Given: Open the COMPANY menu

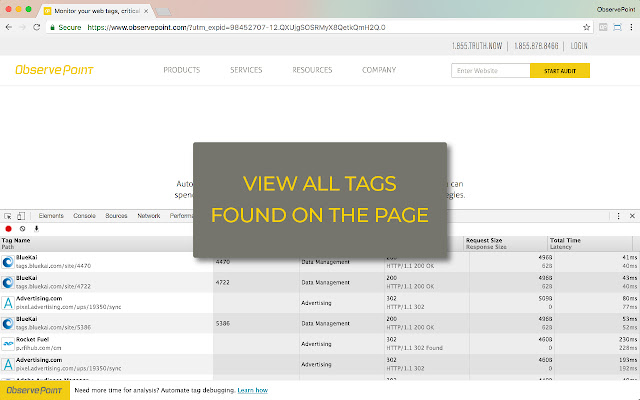Looking at the screenshot, I should (x=379, y=70).
